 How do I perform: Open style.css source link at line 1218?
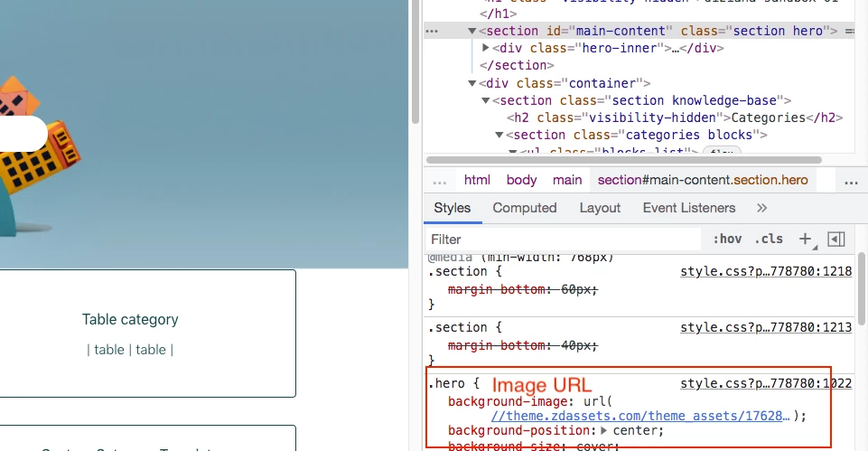pos(766,271)
